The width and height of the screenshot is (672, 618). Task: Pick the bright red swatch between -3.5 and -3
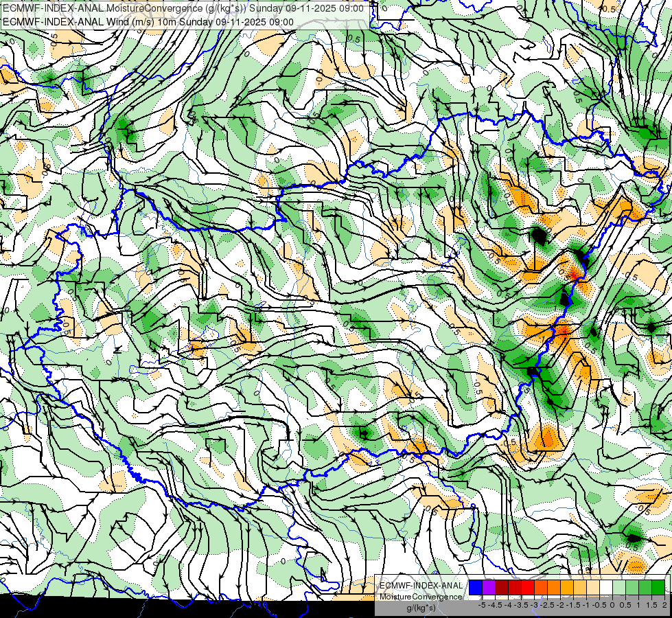click(528, 587)
